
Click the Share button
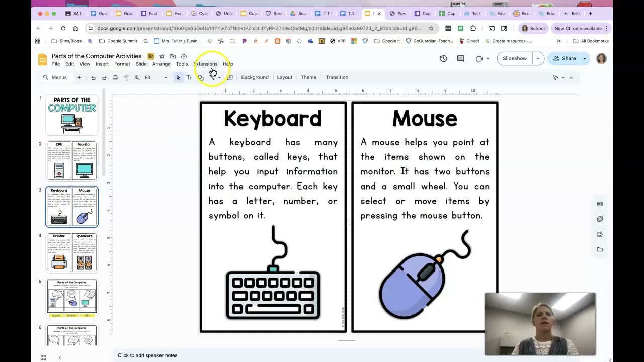click(564, 58)
